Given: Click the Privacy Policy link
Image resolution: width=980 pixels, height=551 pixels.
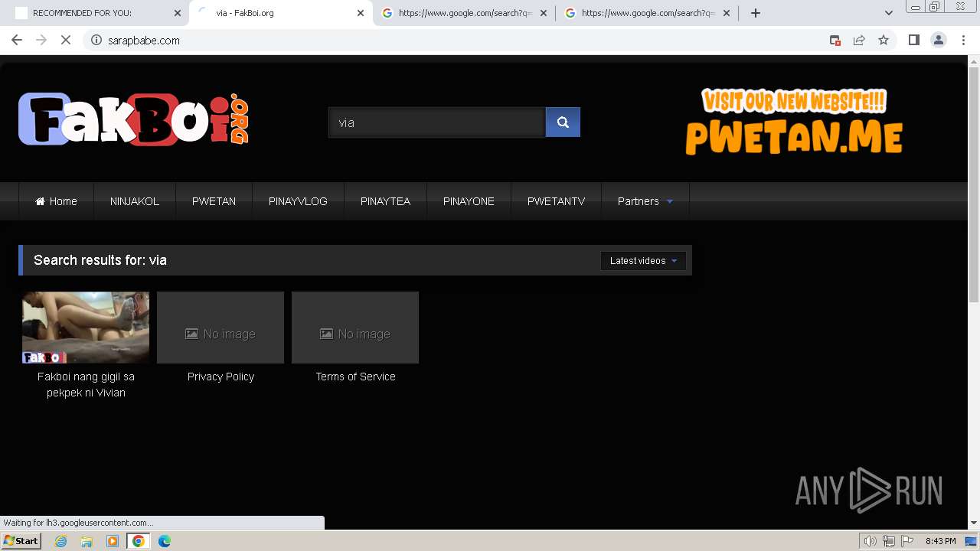Looking at the screenshot, I should [x=220, y=377].
